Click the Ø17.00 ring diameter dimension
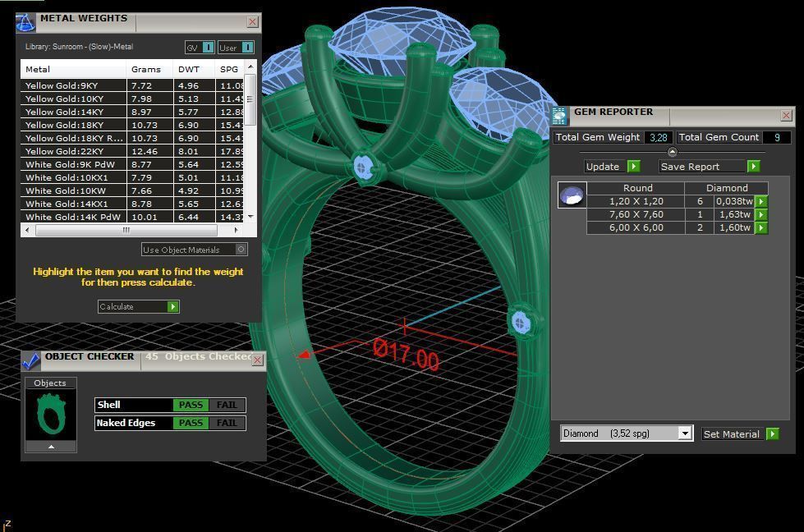The image size is (804, 532). [x=406, y=354]
